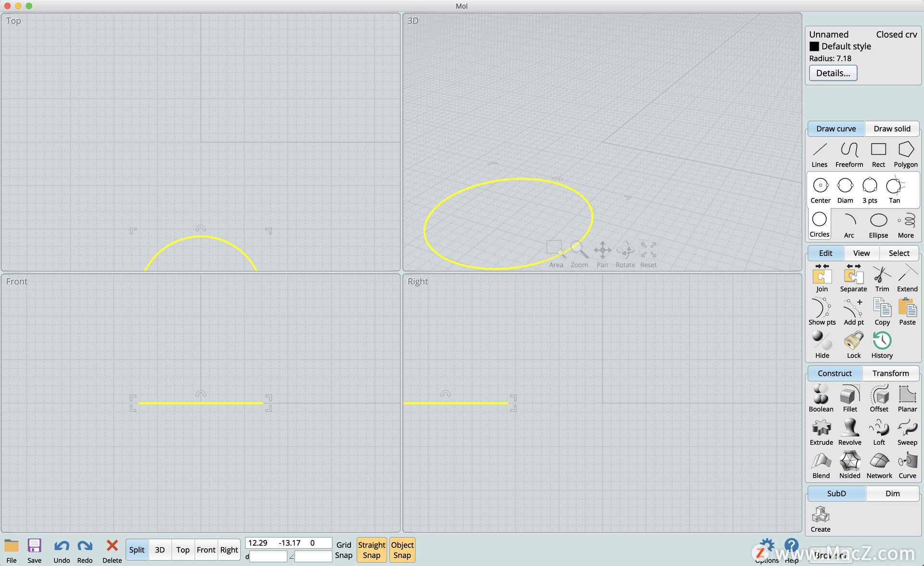
Task: Open the File menu
Action: pos(12,550)
